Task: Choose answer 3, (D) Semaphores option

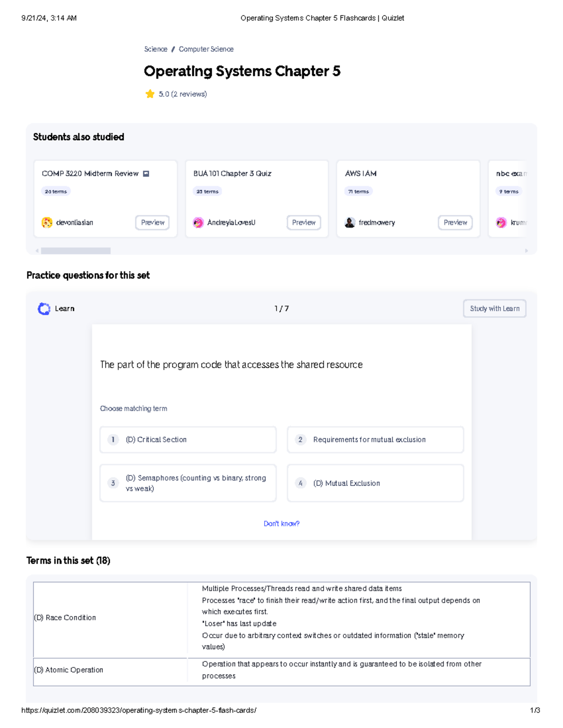Action: pos(188,483)
